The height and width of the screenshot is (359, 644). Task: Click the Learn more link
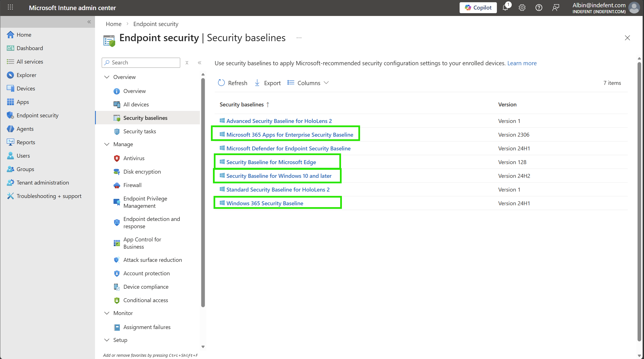(522, 63)
